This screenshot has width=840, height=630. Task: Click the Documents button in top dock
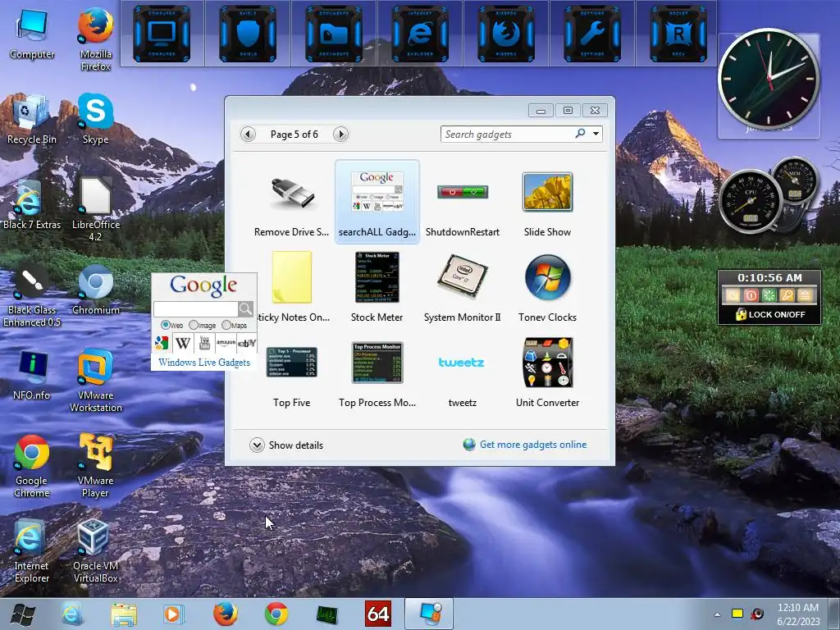pos(334,34)
